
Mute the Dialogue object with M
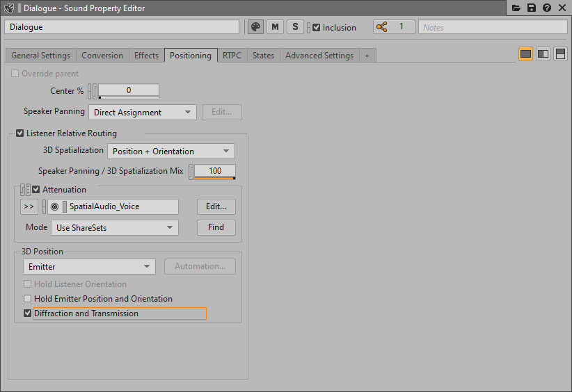coord(276,27)
